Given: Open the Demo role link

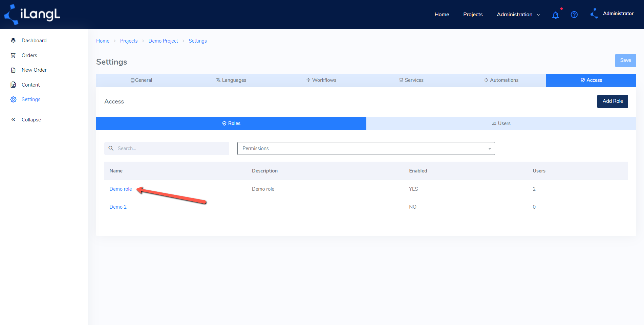Looking at the screenshot, I should (x=121, y=189).
